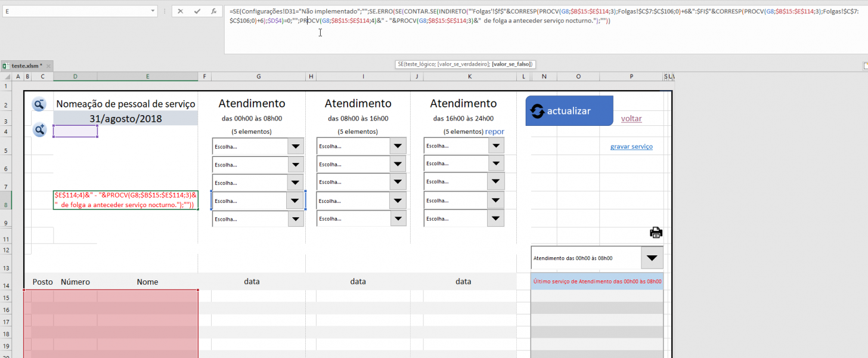Click the printer icon
This screenshot has height=358, width=868.
(656, 233)
